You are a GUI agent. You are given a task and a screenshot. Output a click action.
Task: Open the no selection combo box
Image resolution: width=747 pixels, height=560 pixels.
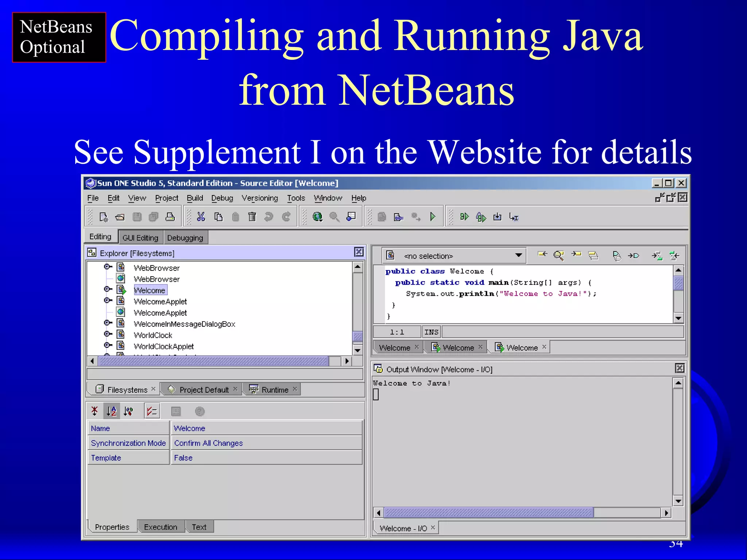pyautogui.click(x=454, y=256)
